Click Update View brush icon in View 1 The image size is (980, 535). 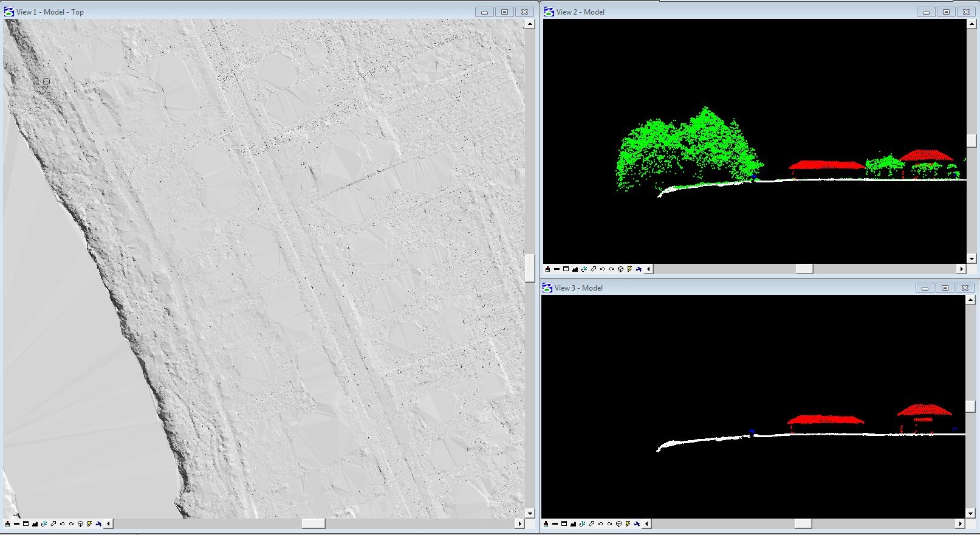[x=7, y=523]
